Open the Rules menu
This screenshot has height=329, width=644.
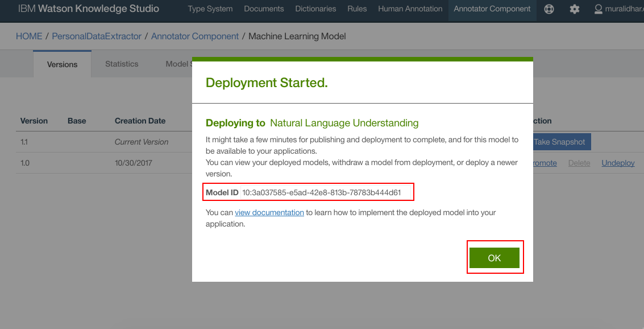pos(357,9)
